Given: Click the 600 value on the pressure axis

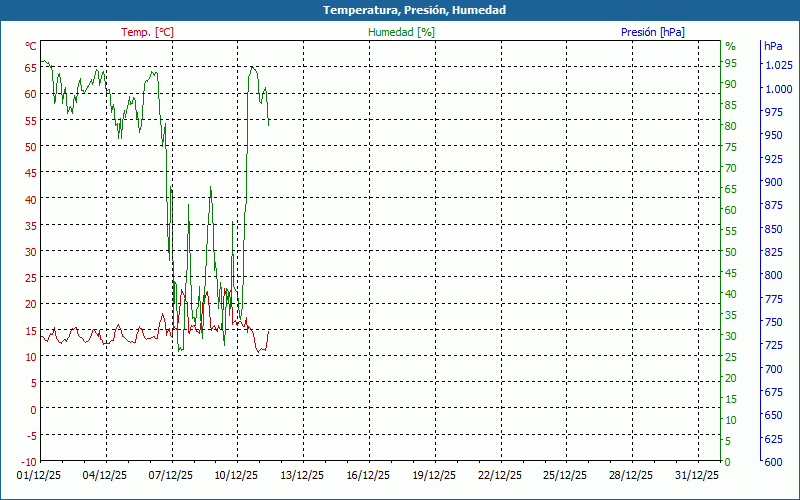Looking at the screenshot, I should 773,461.
